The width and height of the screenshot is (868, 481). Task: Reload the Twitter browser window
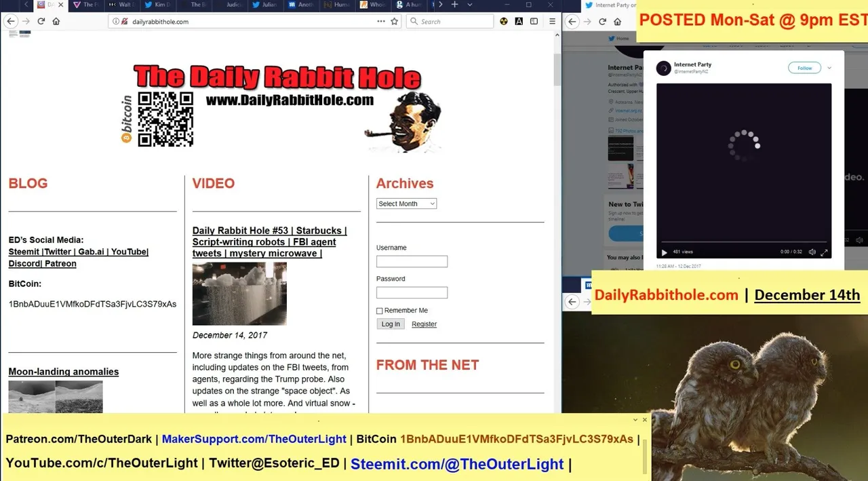602,22
